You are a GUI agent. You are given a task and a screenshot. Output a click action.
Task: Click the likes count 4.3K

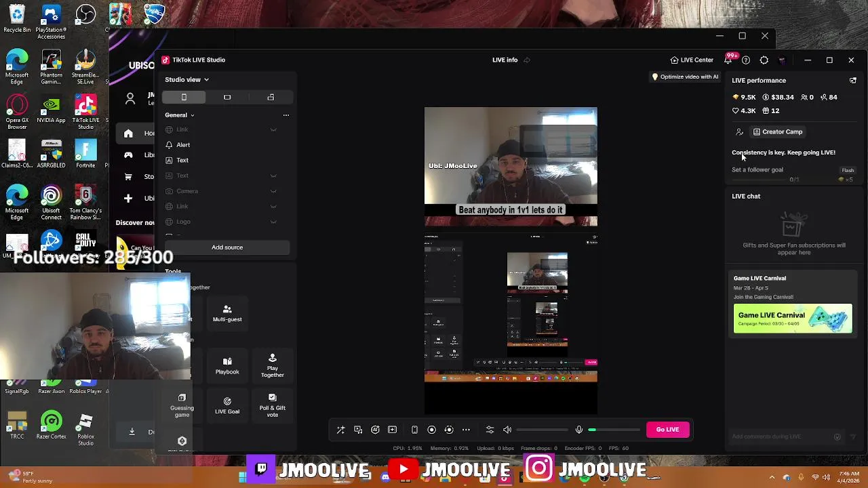point(744,110)
